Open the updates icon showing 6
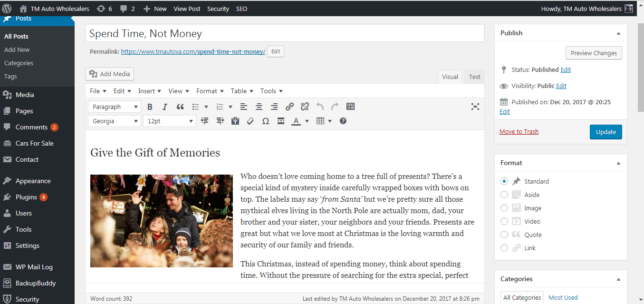Viewport: 644px width, 304px height. click(104, 9)
